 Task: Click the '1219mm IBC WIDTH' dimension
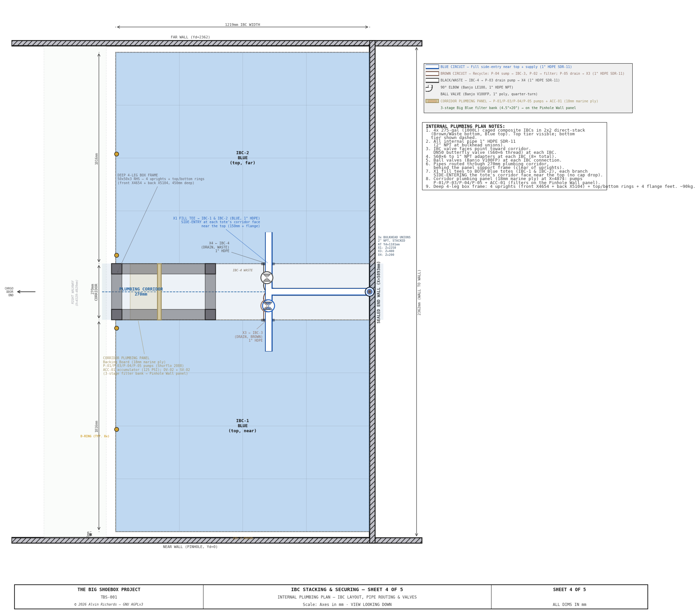coord(243,25)
